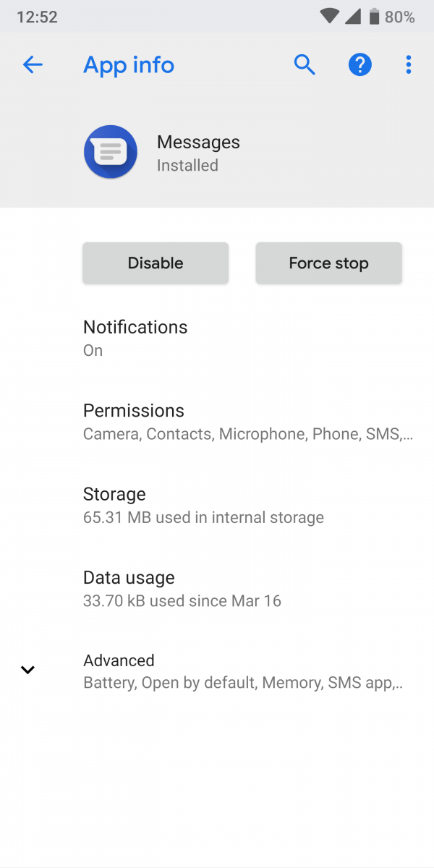Viewport: 434px width, 868px height.
Task: Open the three-dot overflow menu
Action: click(x=409, y=64)
